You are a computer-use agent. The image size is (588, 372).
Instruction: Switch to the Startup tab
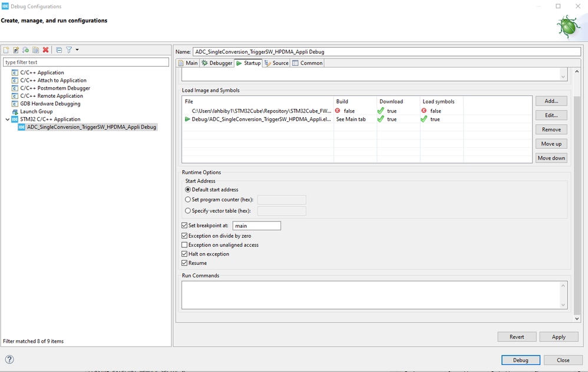coord(248,63)
